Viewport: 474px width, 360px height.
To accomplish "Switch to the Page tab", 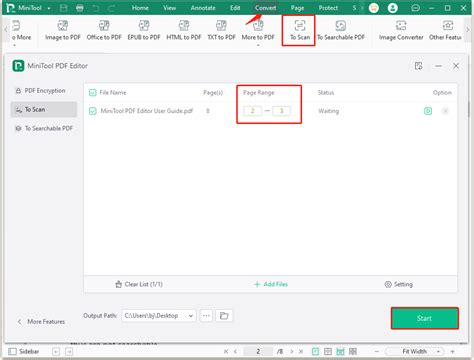I will tap(297, 8).
